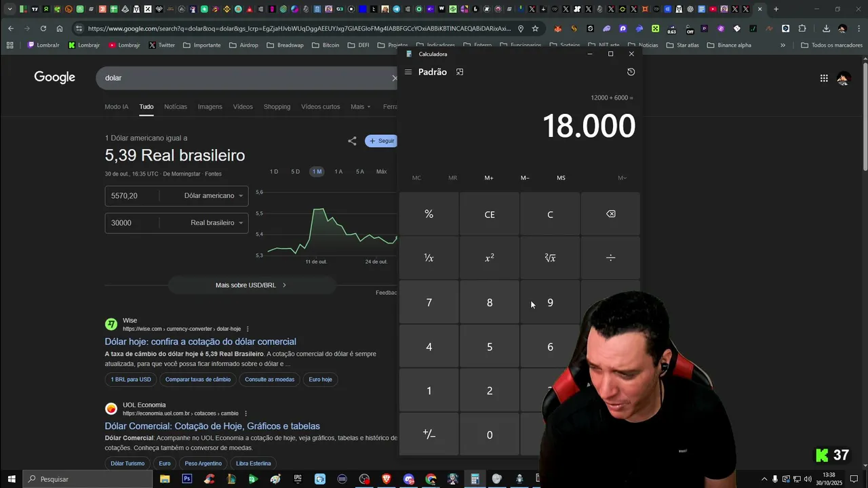The width and height of the screenshot is (868, 488).
Task: Open Epic Games from the taskbar
Action: (298, 479)
